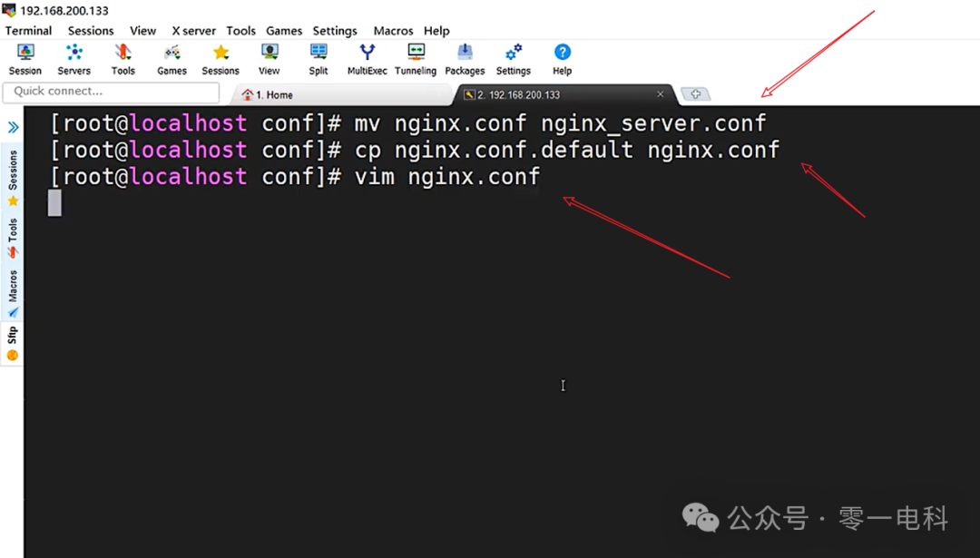Open a new Session with the Session icon
Viewport: 980px width, 558px height.
(x=24, y=58)
